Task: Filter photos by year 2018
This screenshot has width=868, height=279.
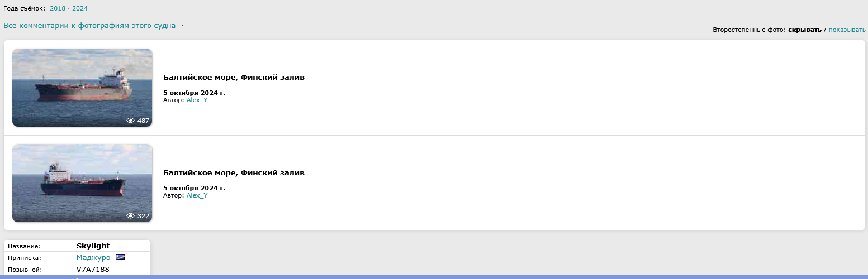Action: [x=58, y=8]
